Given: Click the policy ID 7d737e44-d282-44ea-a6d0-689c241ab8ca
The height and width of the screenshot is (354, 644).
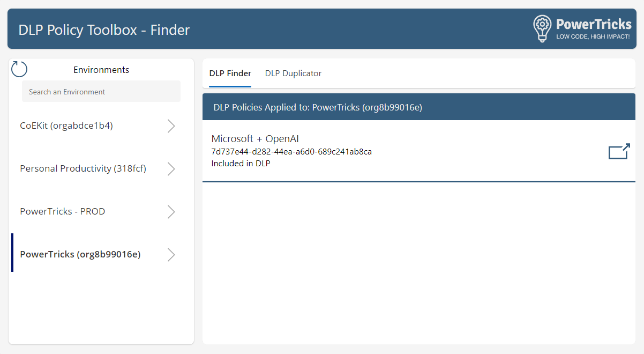Looking at the screenshot, I should pos(291,152).
